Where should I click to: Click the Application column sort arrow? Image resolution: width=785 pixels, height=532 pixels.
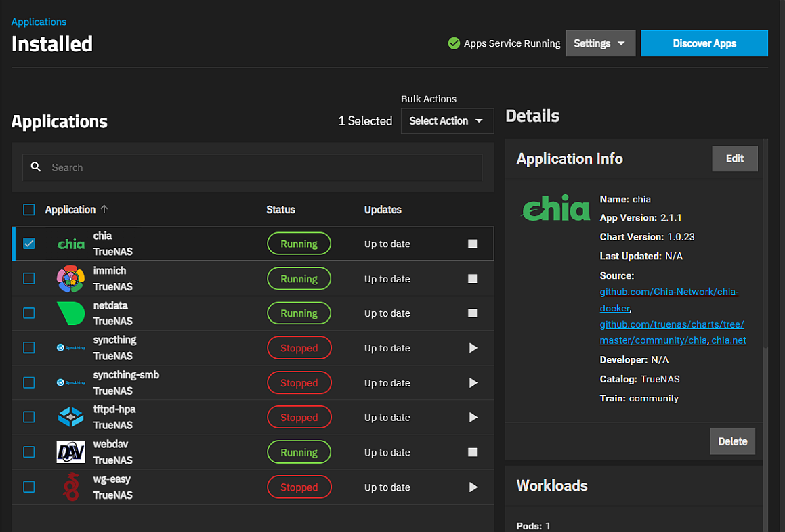(104, 209)
